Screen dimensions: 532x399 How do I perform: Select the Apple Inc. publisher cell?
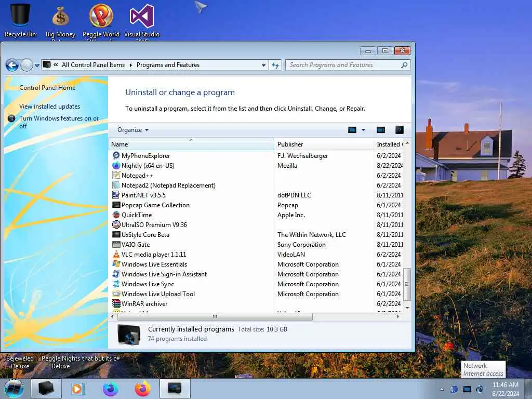coord(291,215)
